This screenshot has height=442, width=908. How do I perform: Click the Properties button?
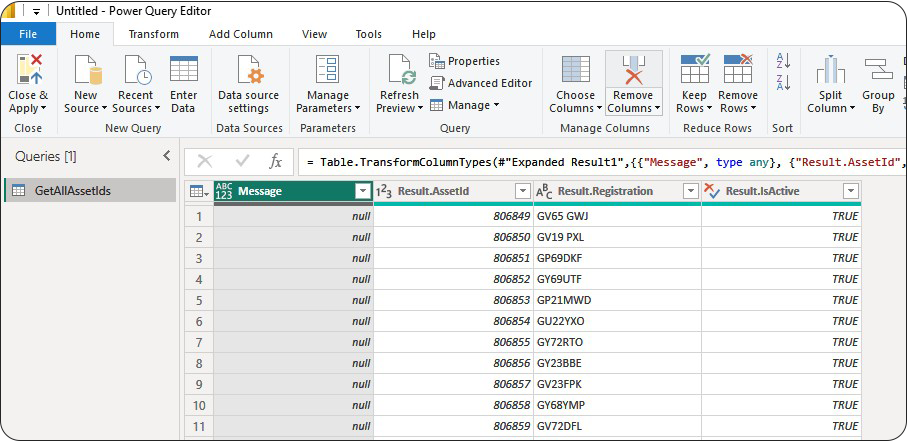464,61
